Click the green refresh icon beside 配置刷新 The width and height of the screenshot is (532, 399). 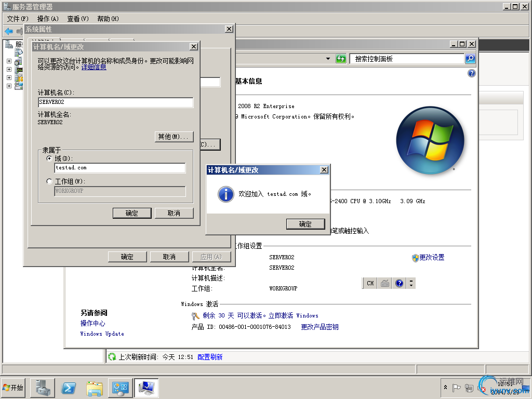tap(111, 357)
